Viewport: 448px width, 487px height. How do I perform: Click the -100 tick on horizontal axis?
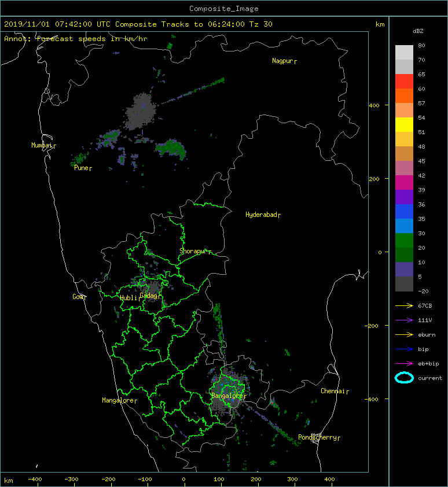(x=145, y=479)
